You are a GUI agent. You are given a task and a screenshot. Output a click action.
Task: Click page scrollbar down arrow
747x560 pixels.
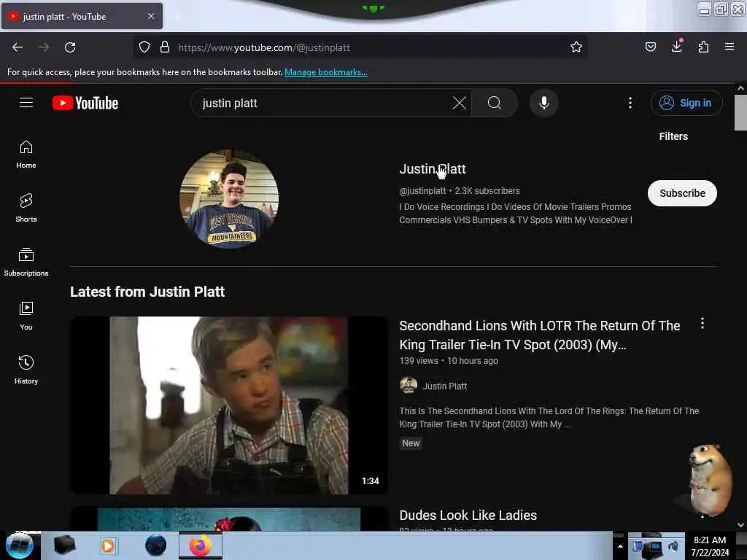(740, 525)
